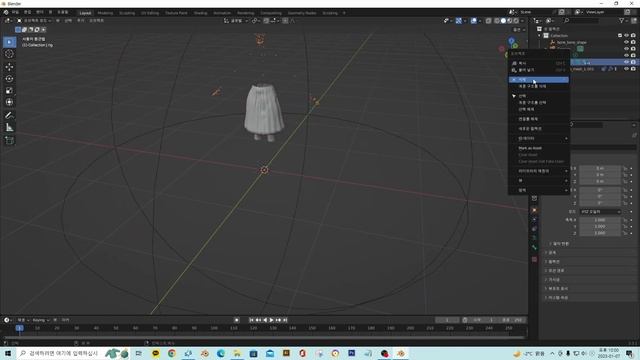Activate the Select Box tool

(9, 42)
